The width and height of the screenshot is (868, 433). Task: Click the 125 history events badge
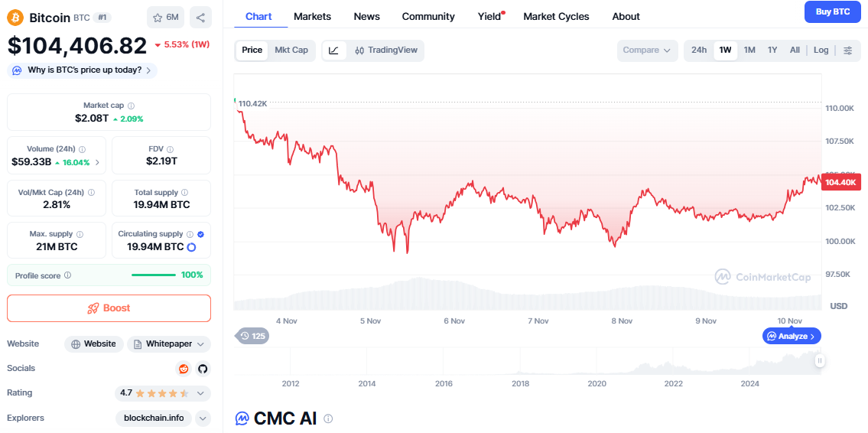click(x=252, y=336)
